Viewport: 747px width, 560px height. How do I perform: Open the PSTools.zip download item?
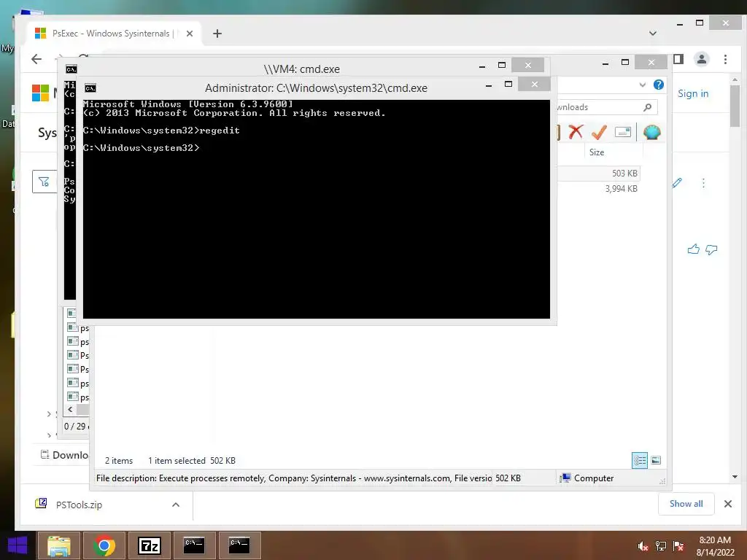click(x=79, y=505)
